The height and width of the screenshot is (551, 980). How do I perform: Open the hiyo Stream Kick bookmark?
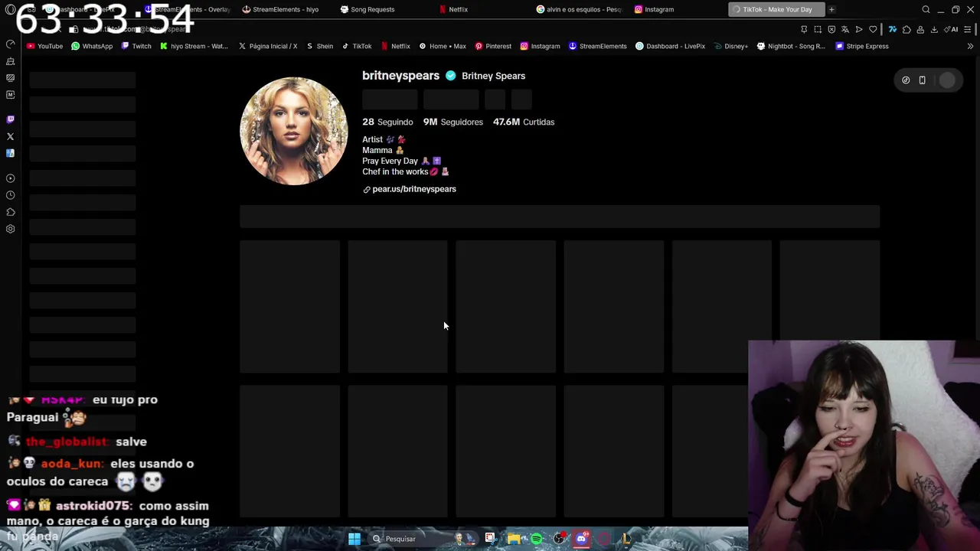(194, 46)
